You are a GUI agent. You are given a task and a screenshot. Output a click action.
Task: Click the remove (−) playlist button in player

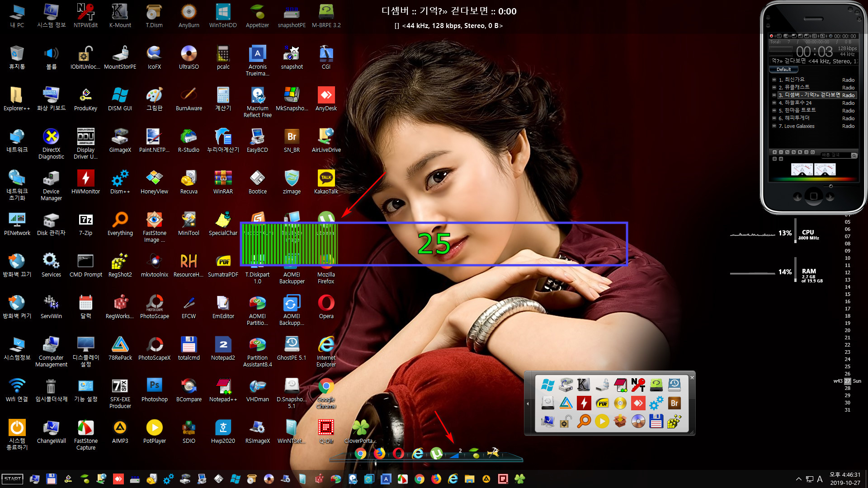point(781,152)
